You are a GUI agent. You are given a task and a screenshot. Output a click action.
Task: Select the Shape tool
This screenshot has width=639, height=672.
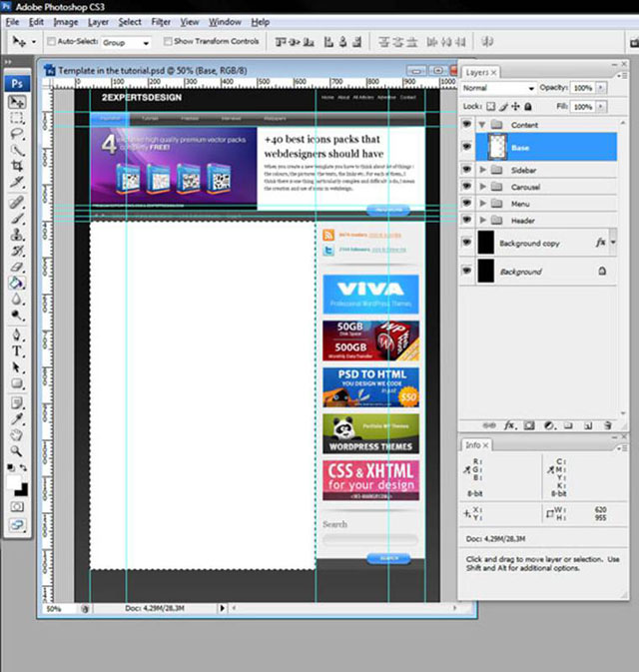[17, 383]
